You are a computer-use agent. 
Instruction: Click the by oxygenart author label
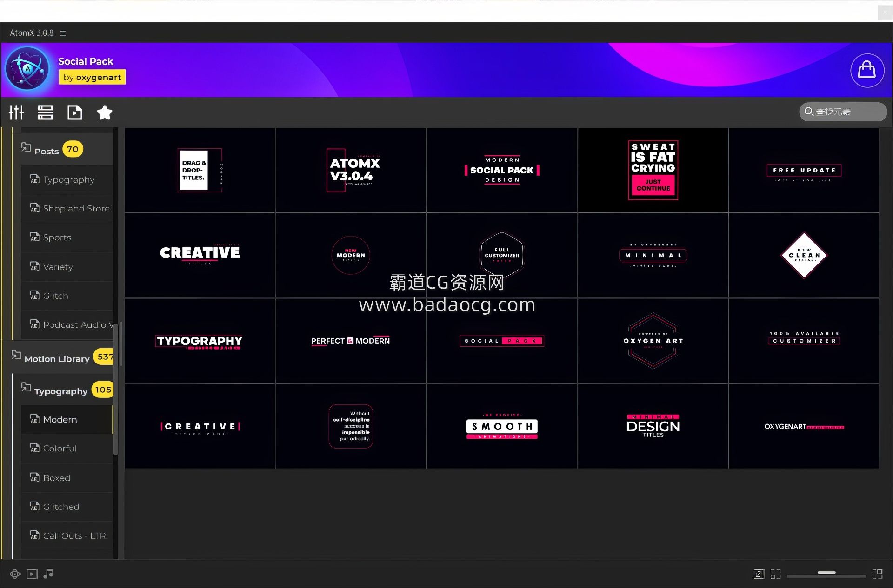point(92,77)
